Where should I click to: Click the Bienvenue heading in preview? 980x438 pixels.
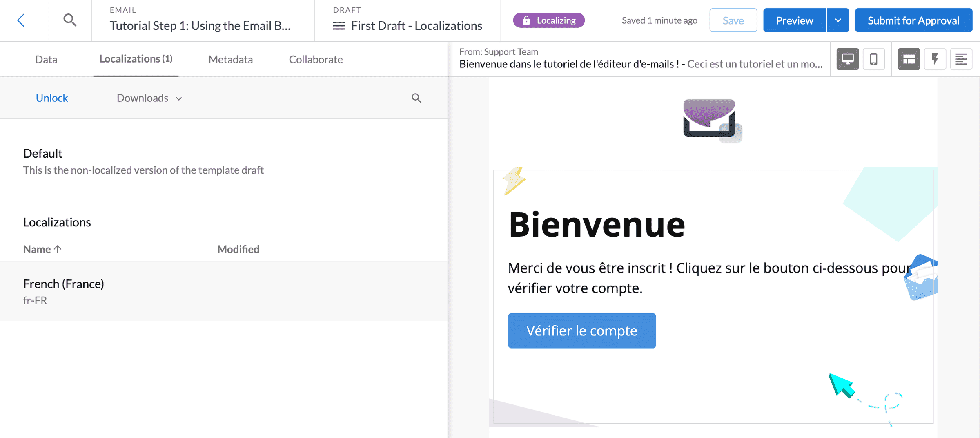(x=597, y=224)
